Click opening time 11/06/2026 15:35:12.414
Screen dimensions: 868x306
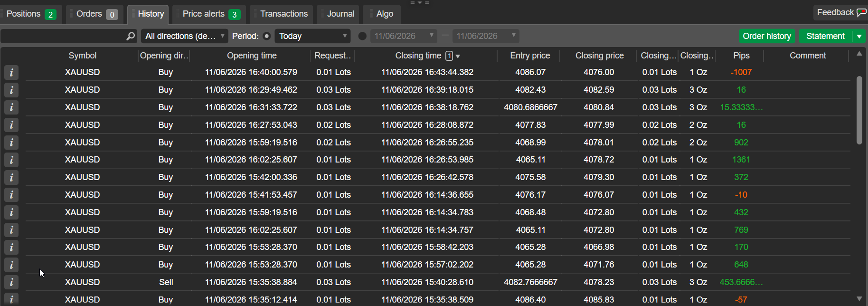[251, 300]
